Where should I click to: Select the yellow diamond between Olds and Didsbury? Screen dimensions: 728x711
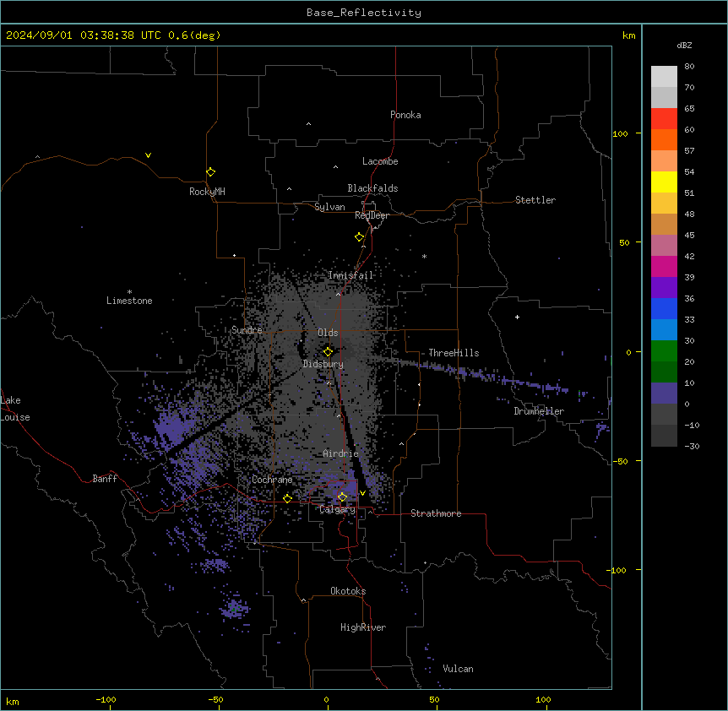(x=329, y=352)
